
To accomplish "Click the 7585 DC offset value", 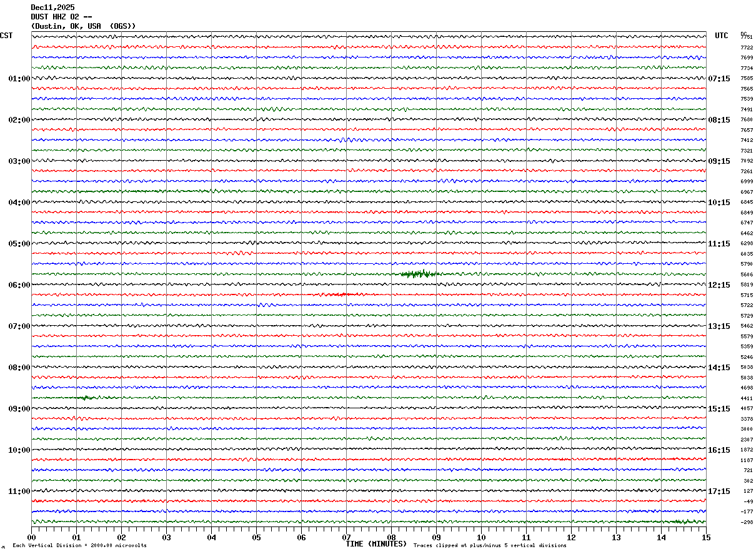I will tap(747, 78).
